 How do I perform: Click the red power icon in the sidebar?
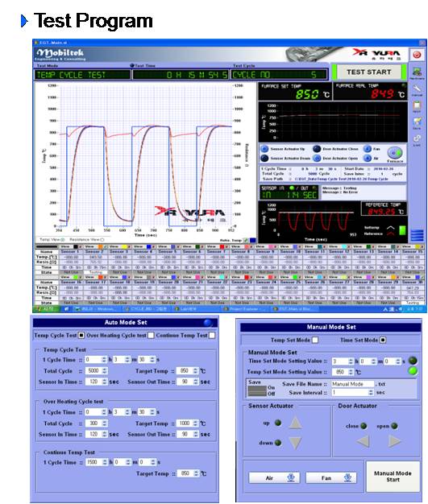[x=417, y=55]
